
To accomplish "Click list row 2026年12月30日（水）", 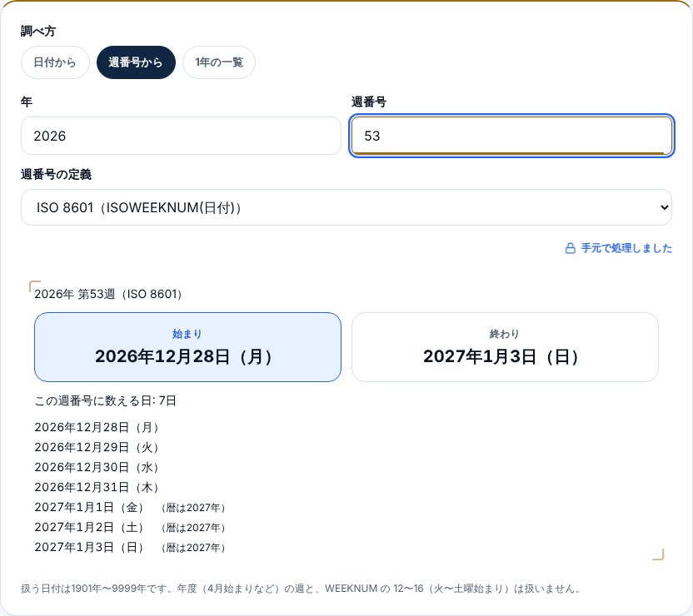I will pos(97,467).
